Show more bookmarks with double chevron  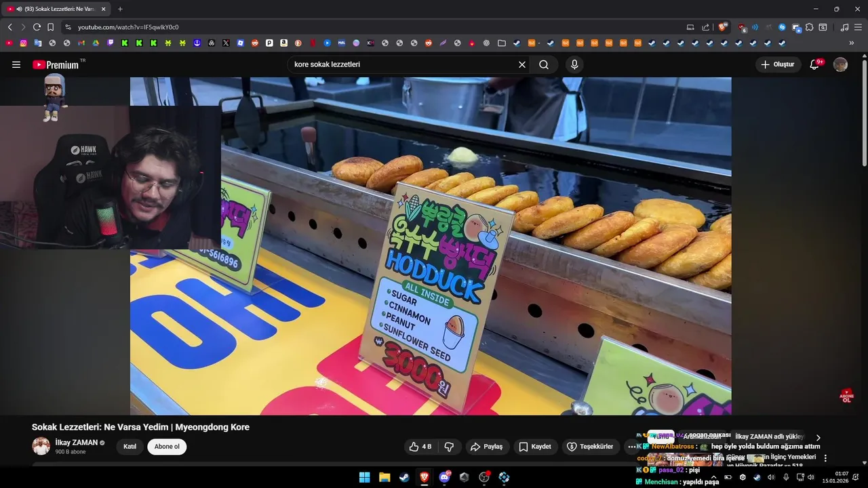(x=852, y=43)
